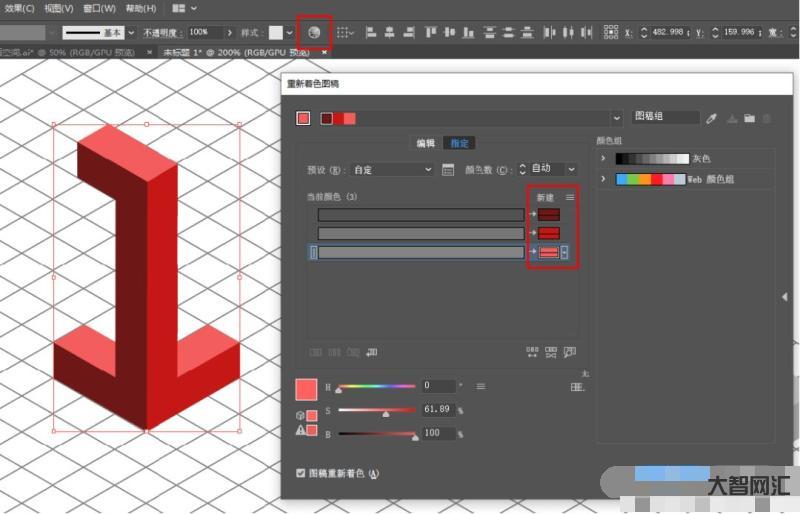Toggle the 图稿重新着色 checkbox
800x514 pixels.
pyautogui.click(x=301, y=473)
